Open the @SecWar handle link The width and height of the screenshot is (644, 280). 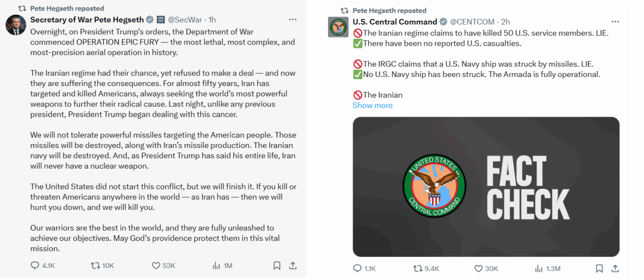pyautogui.click(x=185, y=20)
